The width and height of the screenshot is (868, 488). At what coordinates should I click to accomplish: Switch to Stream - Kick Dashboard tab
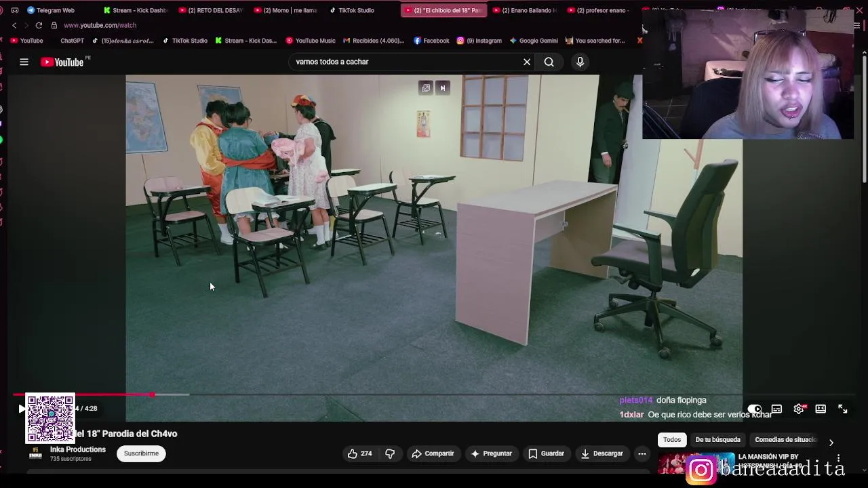tap(136, 10)
